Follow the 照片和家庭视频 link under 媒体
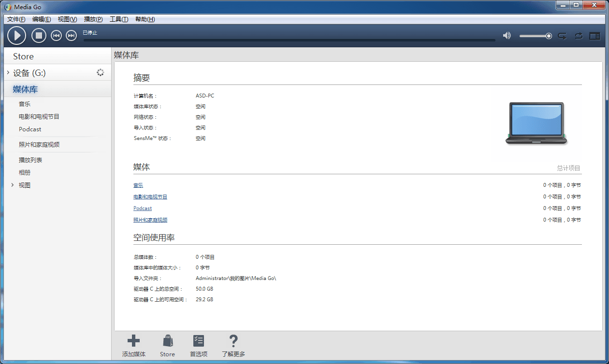 (150, 220)
